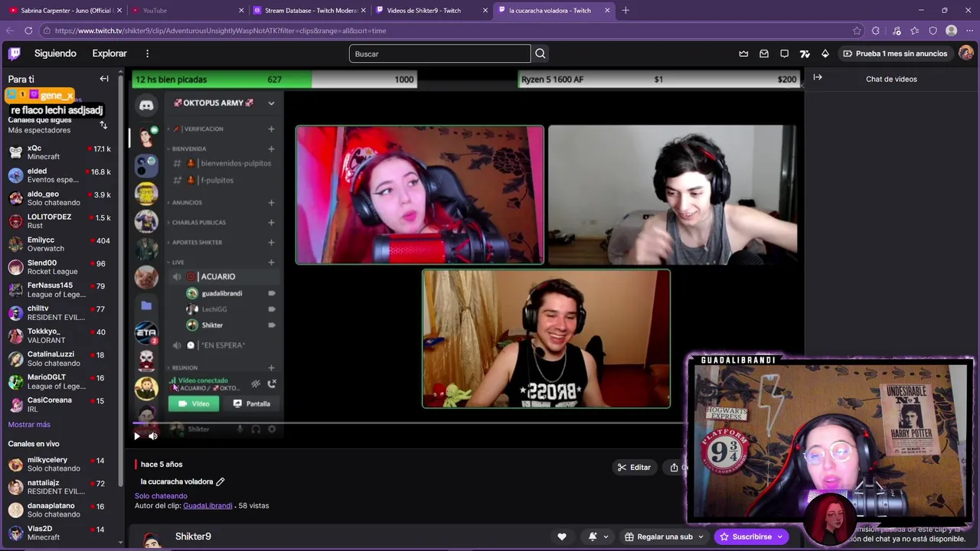Open danaaplatano channel row
This screenshot has height=551, width=980.
[x=60, y=510]
